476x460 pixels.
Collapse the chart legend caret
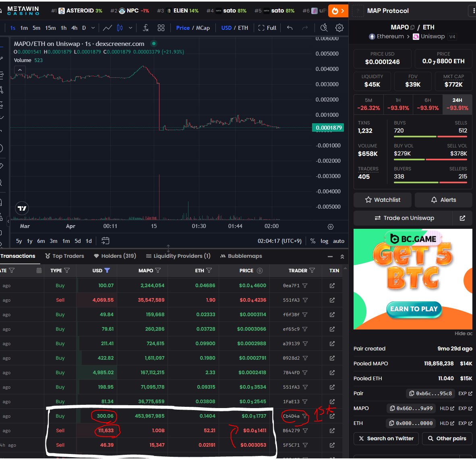[20, 70]
